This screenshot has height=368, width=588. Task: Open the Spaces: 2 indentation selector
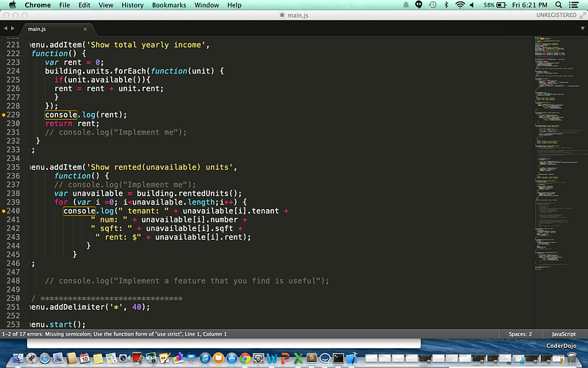click(520, 334)
